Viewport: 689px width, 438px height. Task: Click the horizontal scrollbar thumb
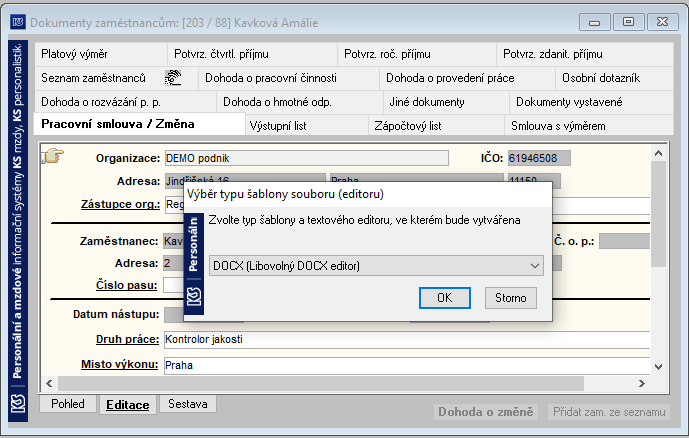click(321, 384)
